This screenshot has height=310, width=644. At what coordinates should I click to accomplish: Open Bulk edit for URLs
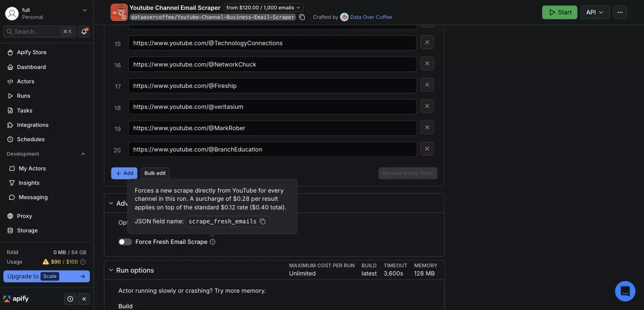(x=155, y=173)
